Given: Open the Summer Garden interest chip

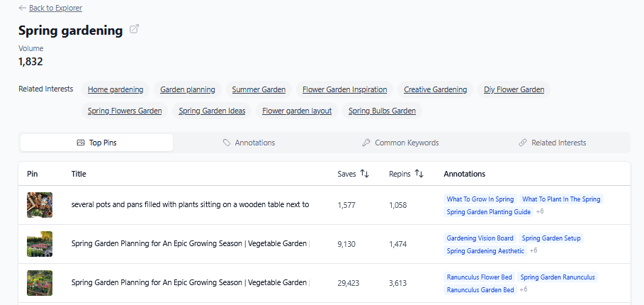Looking at the screenshot, I should click(x=259, y=89).
